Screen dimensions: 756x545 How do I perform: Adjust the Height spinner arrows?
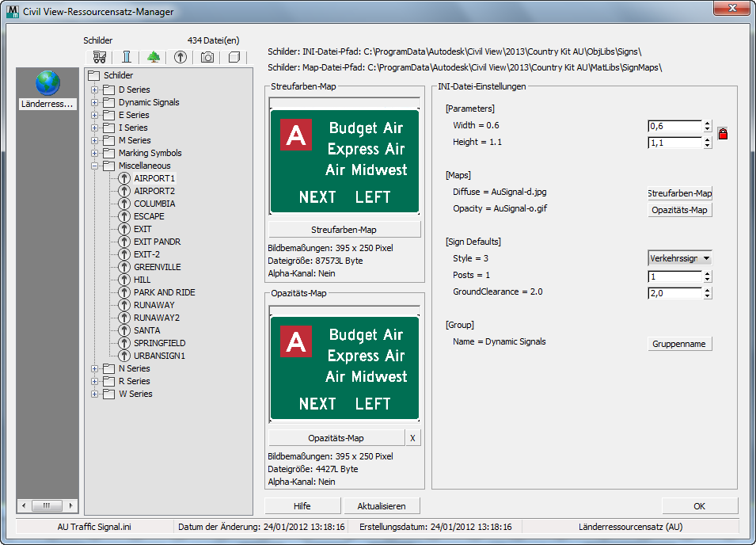tap(707, 143)
